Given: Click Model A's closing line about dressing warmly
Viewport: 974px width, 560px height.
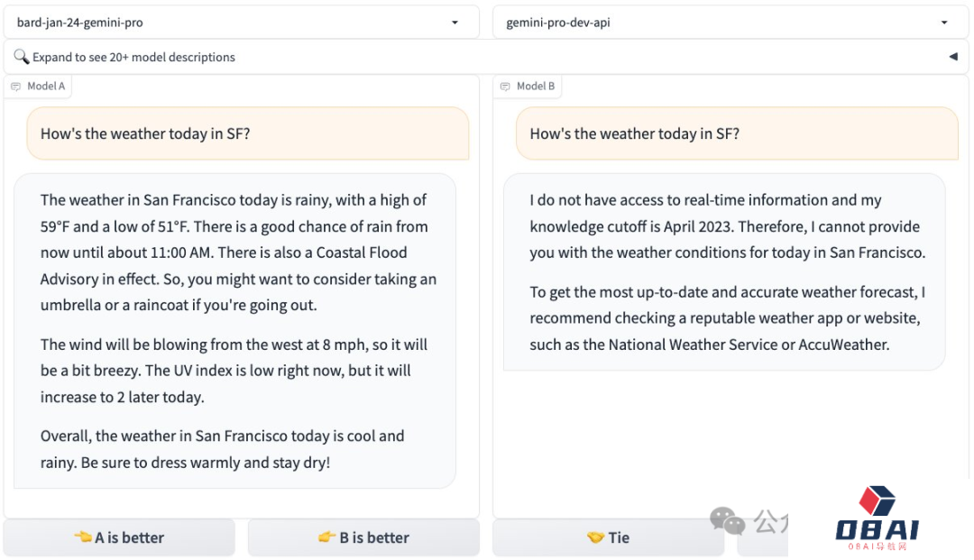Looking at the screenshot, I should [222, 449].
